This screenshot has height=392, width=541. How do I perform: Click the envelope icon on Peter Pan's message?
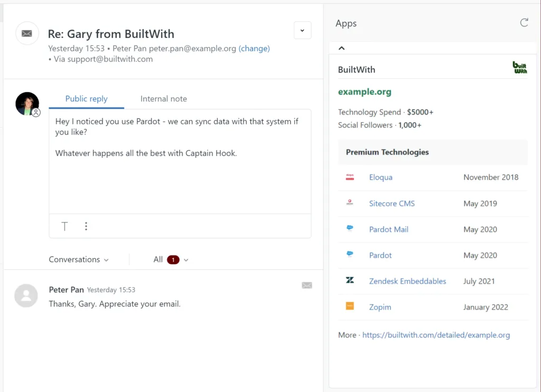(x=306, y=285)
